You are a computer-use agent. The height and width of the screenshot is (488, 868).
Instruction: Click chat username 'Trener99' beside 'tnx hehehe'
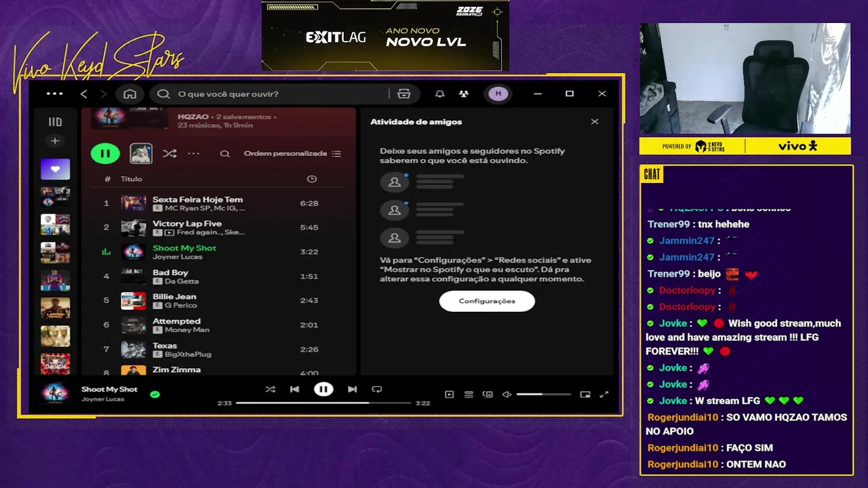coord(669,224)
